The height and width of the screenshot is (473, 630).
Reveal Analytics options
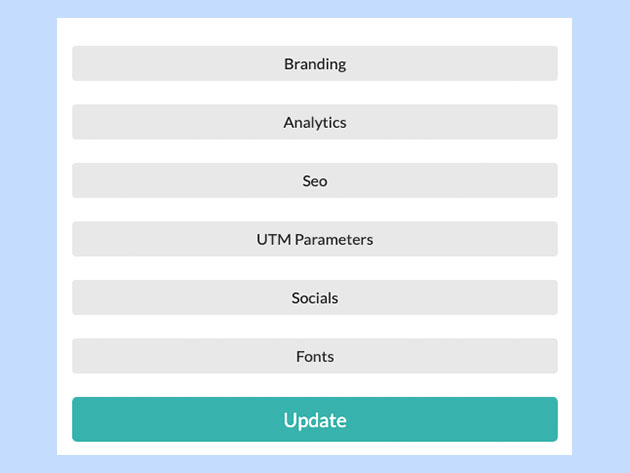click(x=314, y=122)
